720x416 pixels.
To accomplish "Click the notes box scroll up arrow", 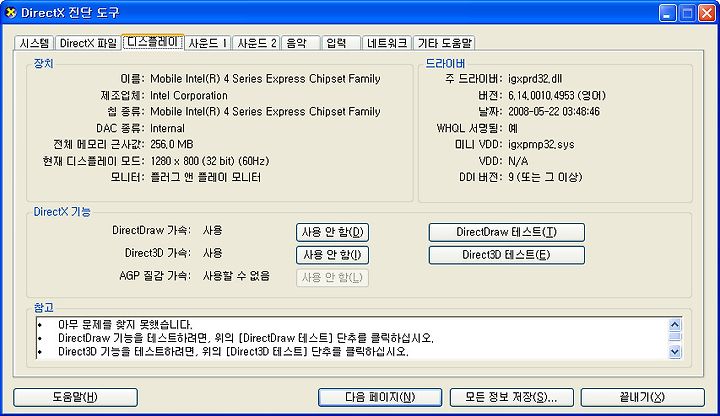I will coord(675,325).
